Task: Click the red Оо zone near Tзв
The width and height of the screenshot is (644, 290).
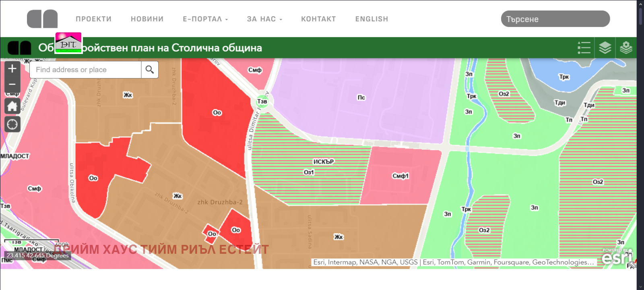Action: point(217,113)
